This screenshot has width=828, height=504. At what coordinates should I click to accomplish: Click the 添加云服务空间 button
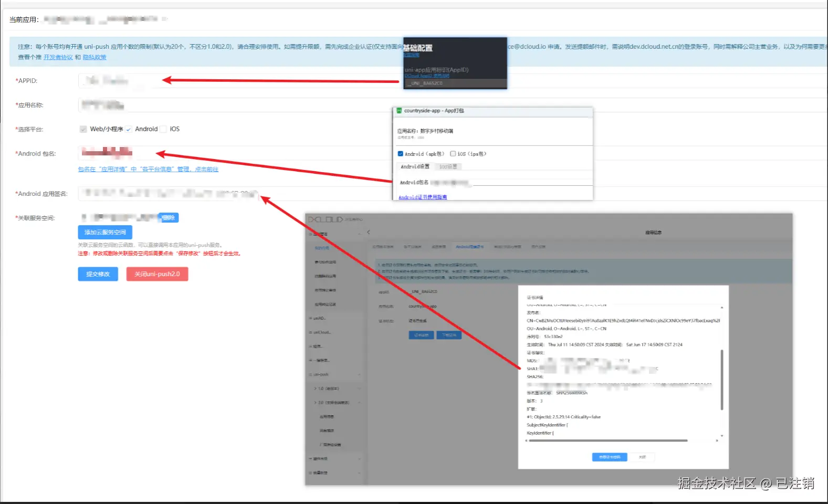pyautogui.click(x=105, y=232)
